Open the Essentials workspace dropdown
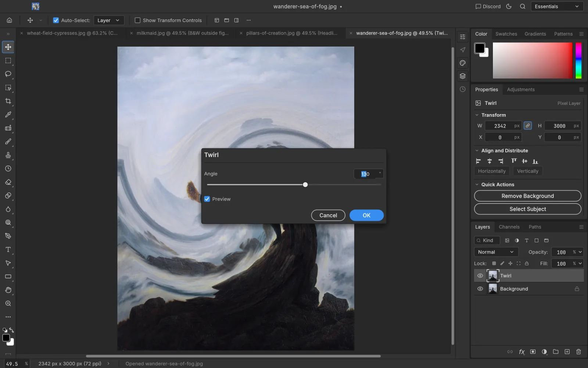 coord(557,6)
